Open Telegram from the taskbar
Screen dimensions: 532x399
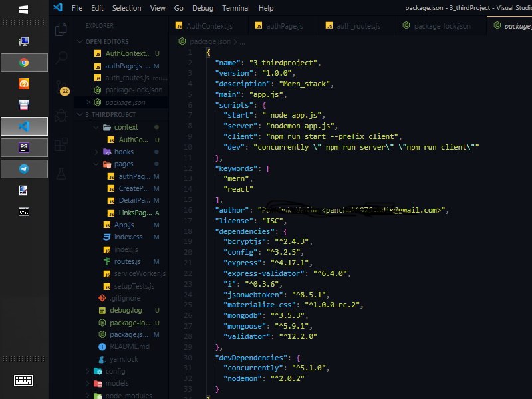(x=24, y=169)
